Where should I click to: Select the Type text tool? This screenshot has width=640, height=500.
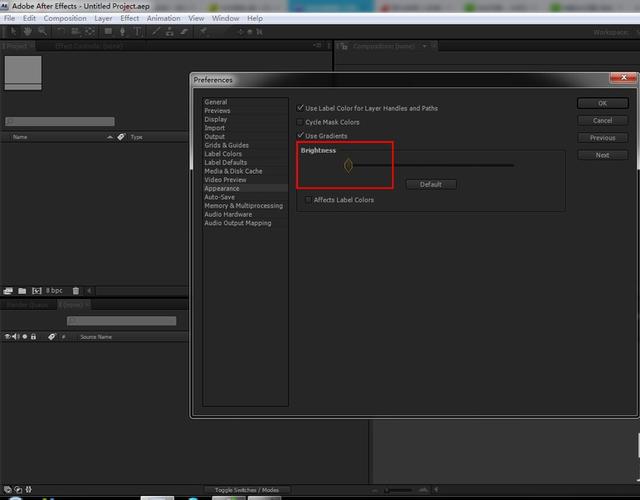click(x=138, y=31)
